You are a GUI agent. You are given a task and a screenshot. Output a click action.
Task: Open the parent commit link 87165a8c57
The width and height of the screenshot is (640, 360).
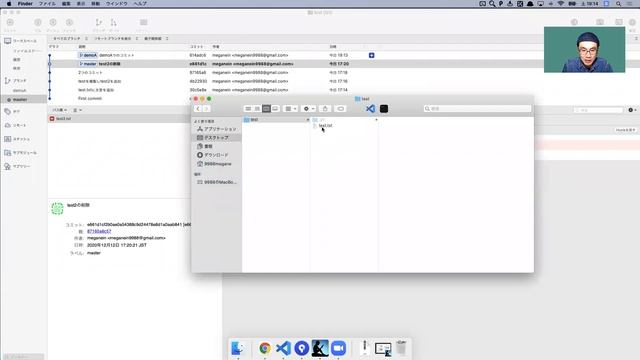(x=99, y=231)
